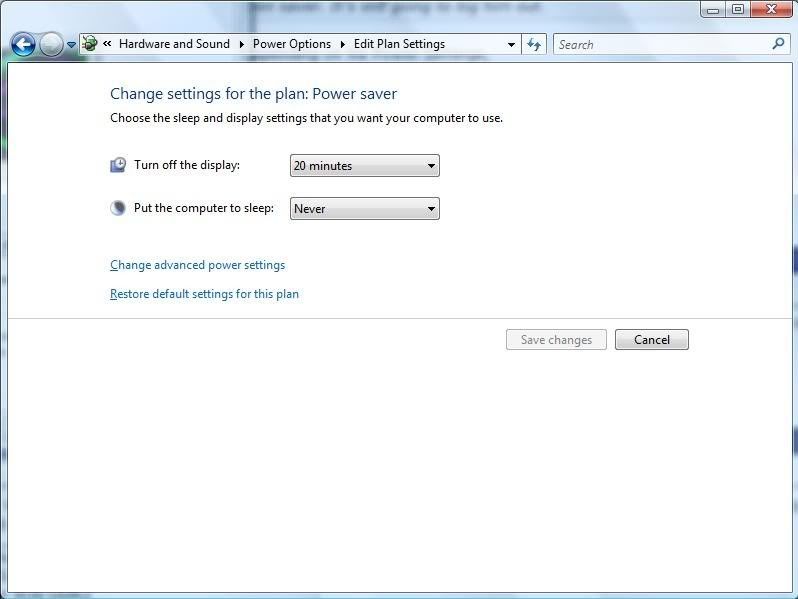
Task: Click inside the Search input box
Action: click(x=660, y=45)
